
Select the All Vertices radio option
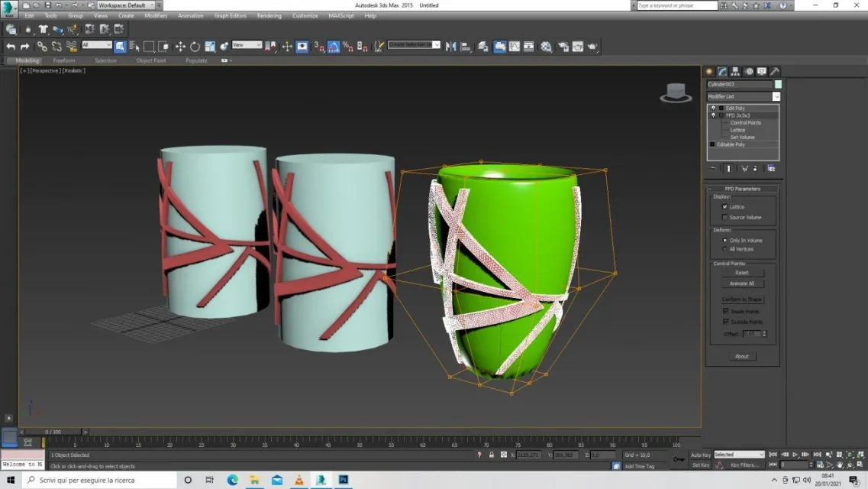coord(724,249)
